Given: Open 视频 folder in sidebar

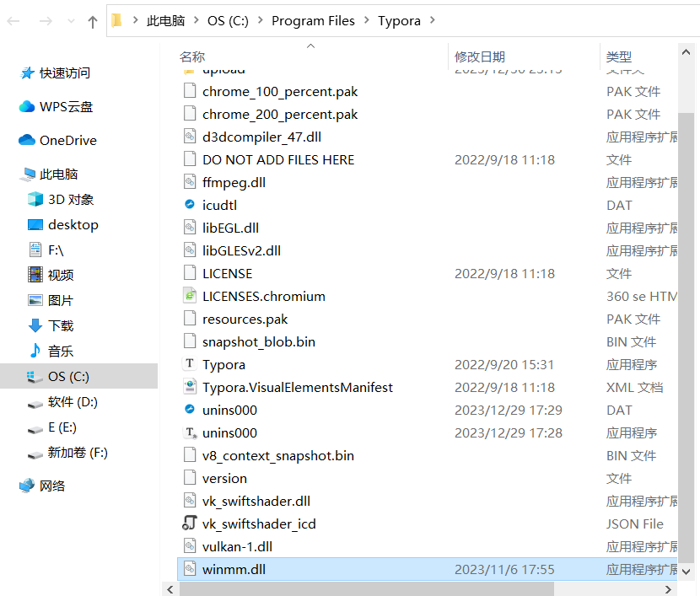Looking at the screenshot, I should pos(51,275).
